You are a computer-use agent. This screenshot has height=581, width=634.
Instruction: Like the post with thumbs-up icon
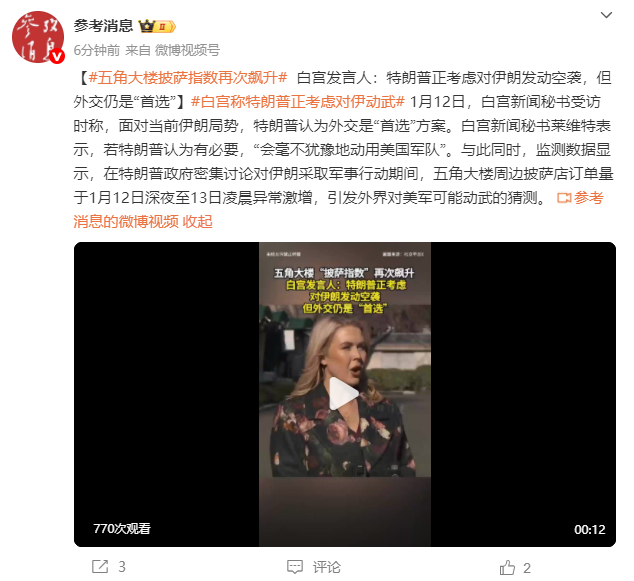(507, 567)
